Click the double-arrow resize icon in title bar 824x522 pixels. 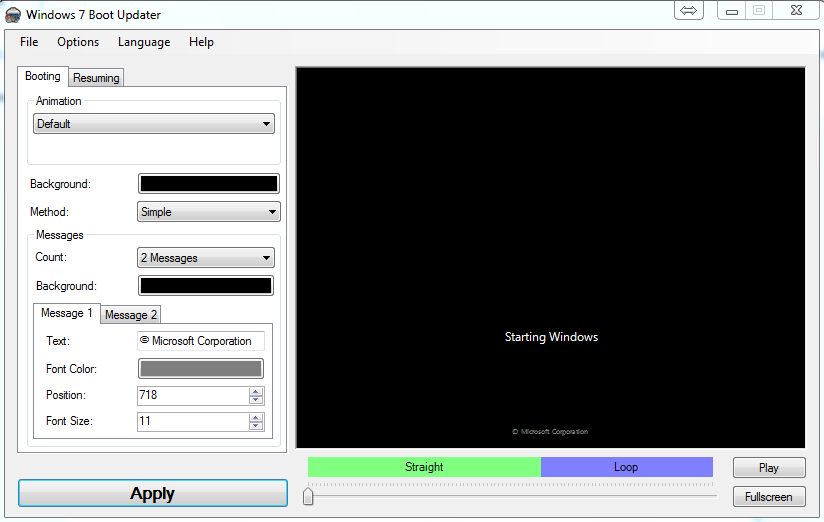tap(688, 11)
